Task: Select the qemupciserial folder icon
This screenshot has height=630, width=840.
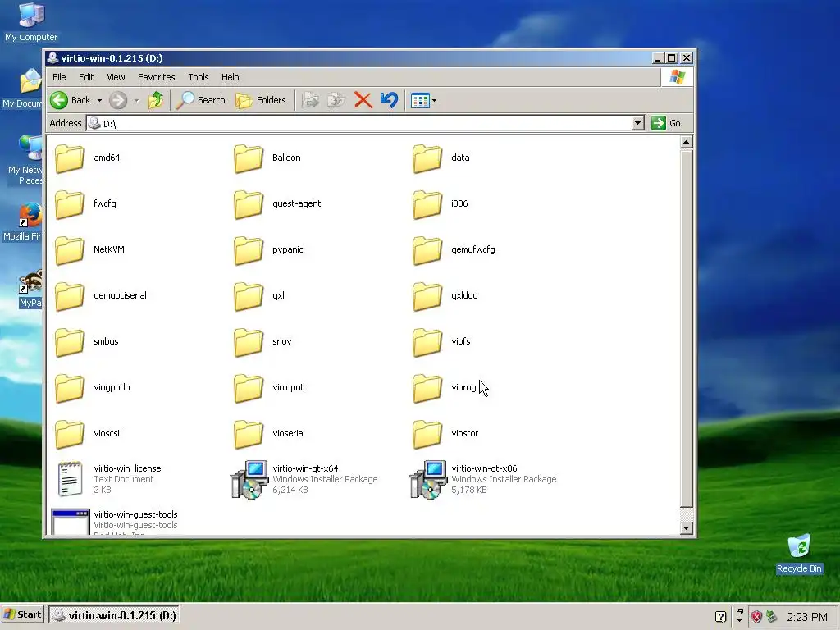Action: [70, 296]
